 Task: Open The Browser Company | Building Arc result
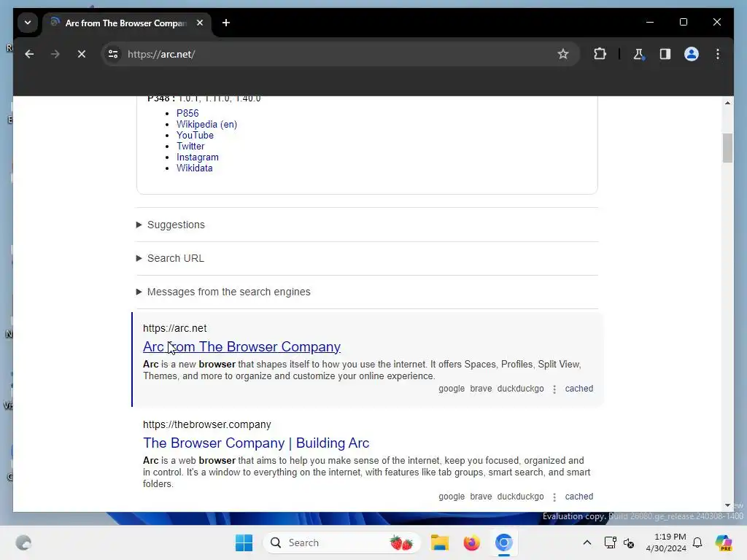256,443
